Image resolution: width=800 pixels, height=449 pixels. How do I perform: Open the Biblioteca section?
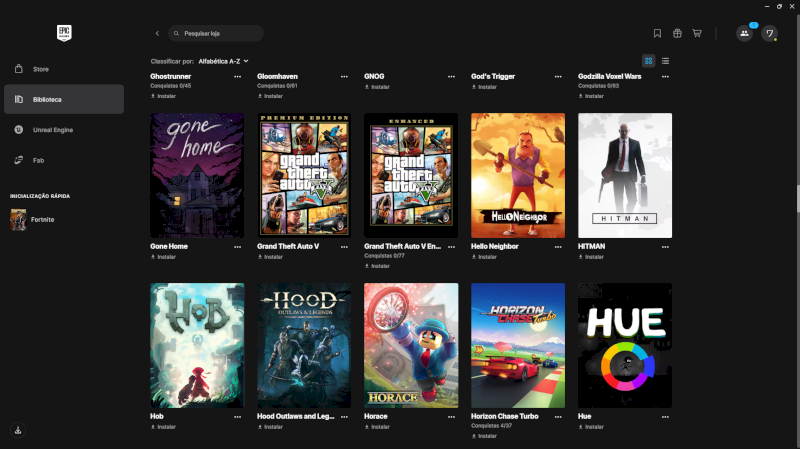click(64, 99)
